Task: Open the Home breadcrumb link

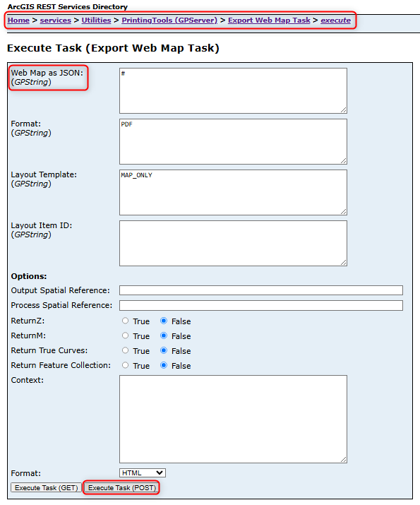Action: [x=18, y=20]
